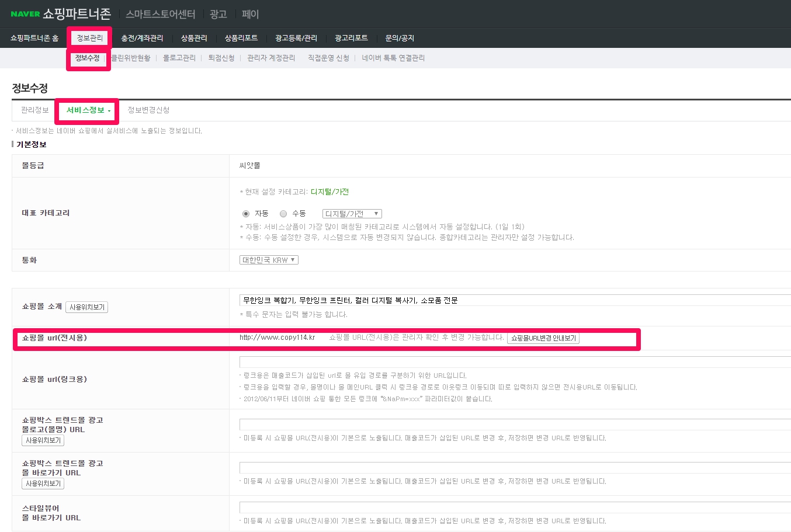Open the 디지털/가전 category dropdown
Viewport: 791px width, 532px height.
click(x=352, y=214)
